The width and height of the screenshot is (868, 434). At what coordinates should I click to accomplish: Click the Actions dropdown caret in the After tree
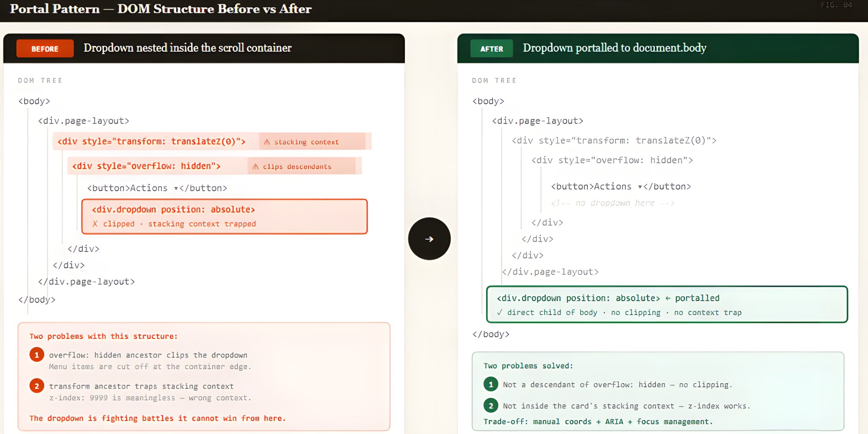click(x=640, y=187)
